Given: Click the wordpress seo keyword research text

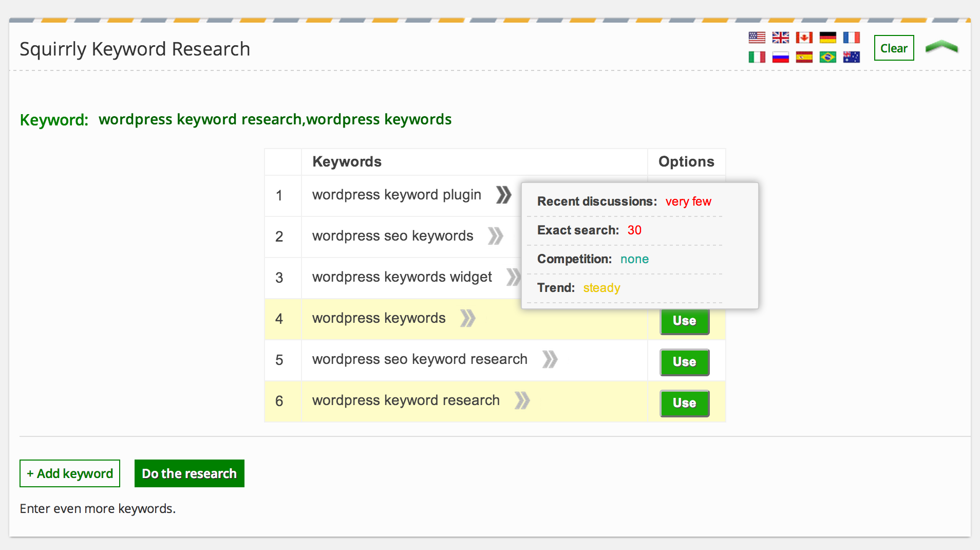Looking at the screenshot, I should click(420, 359).
